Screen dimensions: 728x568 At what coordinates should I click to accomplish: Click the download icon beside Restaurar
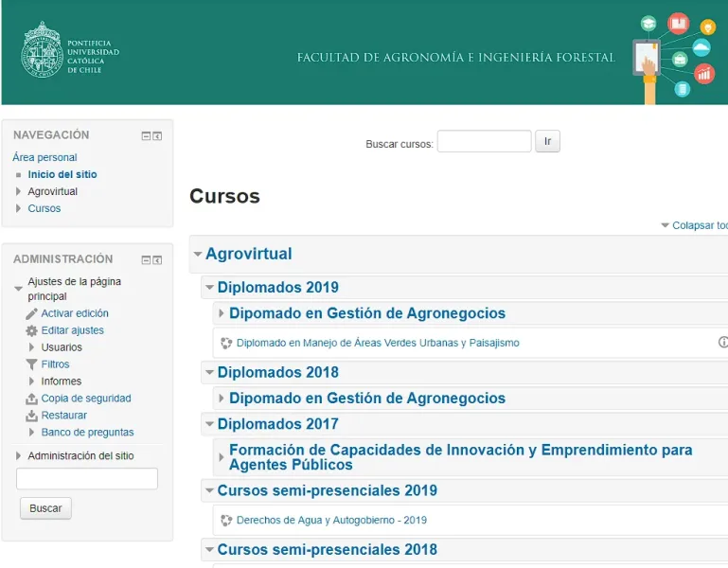point(31,416)
